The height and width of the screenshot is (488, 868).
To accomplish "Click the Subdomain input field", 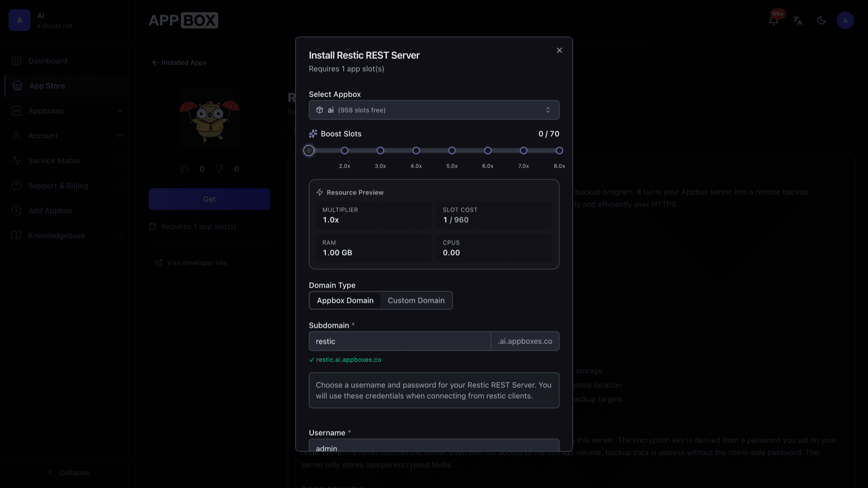I will click(x=400, y=341).
